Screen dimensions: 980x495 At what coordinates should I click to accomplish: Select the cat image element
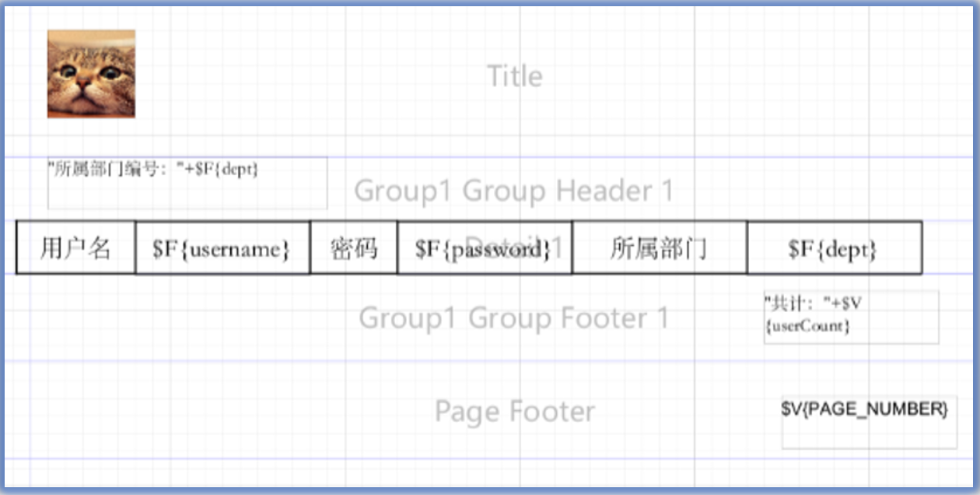click(x=91, y=74)
